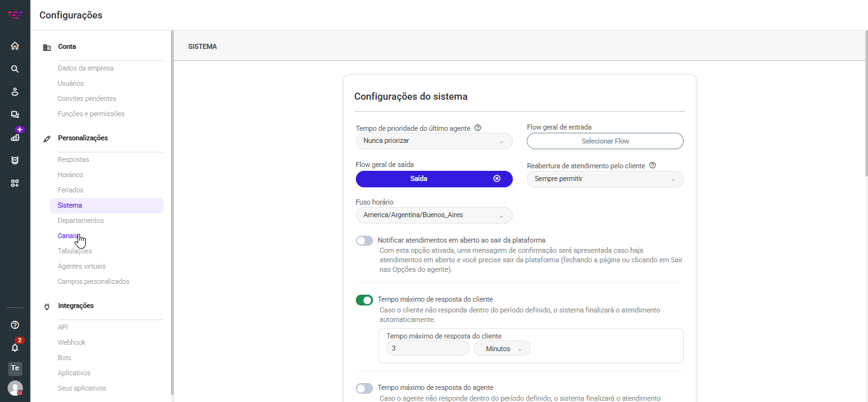Click the Saída flow button
This screenshot has width=868, height=402.
434,179
